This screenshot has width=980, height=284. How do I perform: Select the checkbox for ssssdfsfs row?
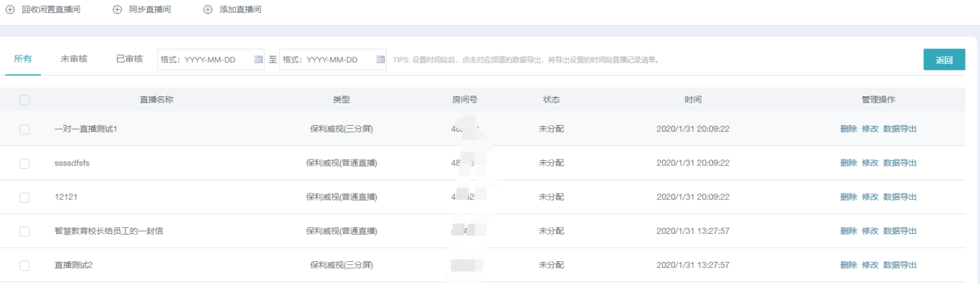[x=25, y=163]
